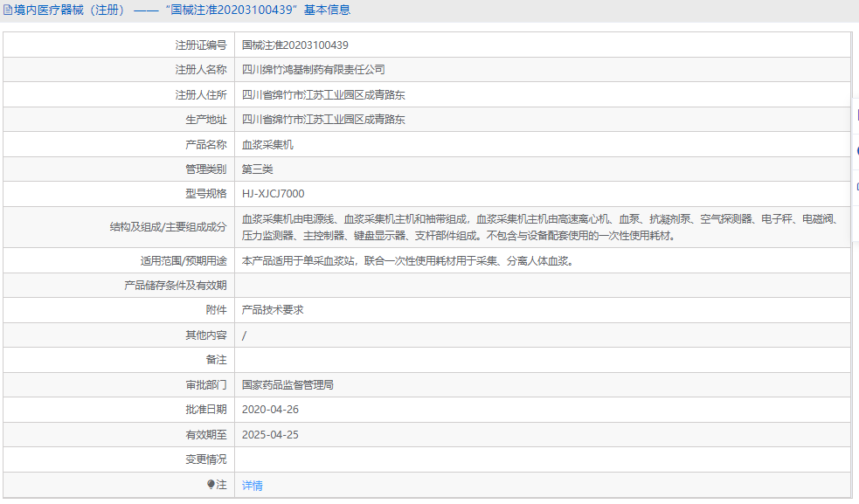Screen dimensions: 859x504
Task: Click the 注册人名称 label cell
Action: pyautogui.click(x=119, y=70)
